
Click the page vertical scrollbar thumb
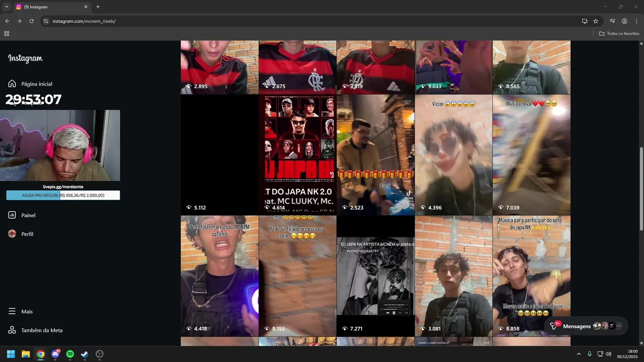(x=641, y=189)
